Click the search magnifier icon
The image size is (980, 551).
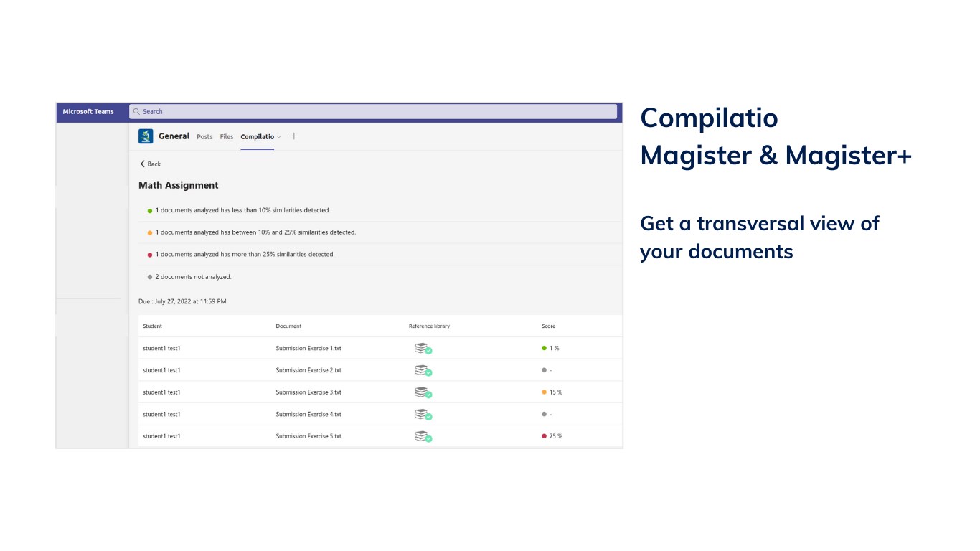[x=136, y=111]
